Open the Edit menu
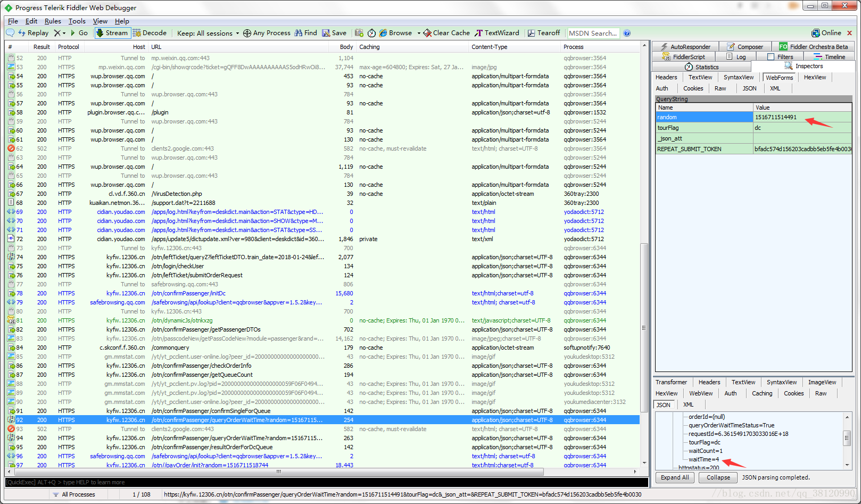 pyautogui.click(x=31, y=21)
